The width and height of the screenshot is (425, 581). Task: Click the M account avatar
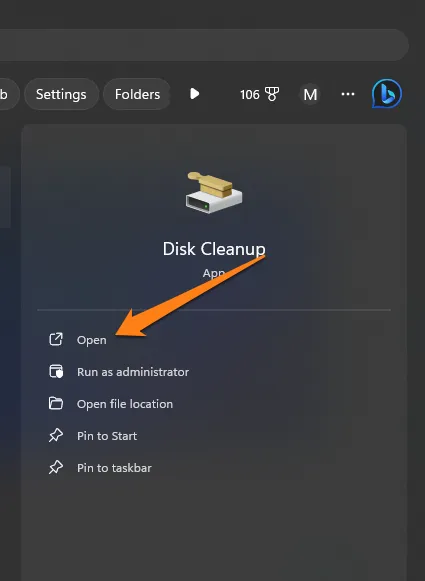(310, 94)
